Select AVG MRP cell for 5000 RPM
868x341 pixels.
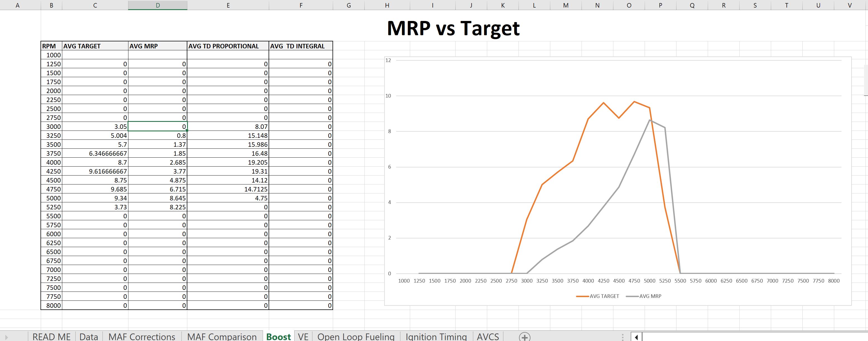click(157, 198)
